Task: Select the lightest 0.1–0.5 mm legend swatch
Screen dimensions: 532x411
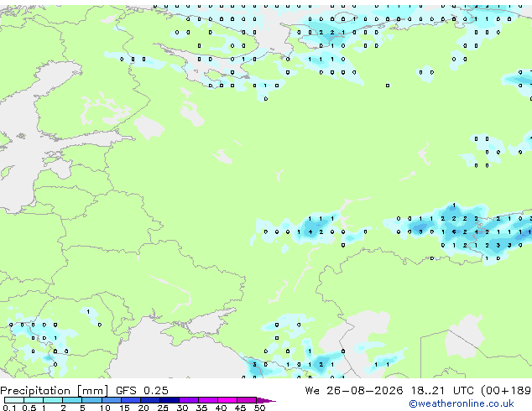Action: 14,400
